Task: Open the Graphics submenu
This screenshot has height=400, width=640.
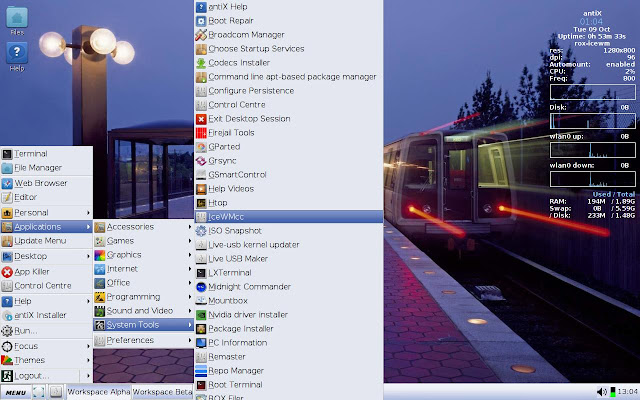Action: (143, 255)
